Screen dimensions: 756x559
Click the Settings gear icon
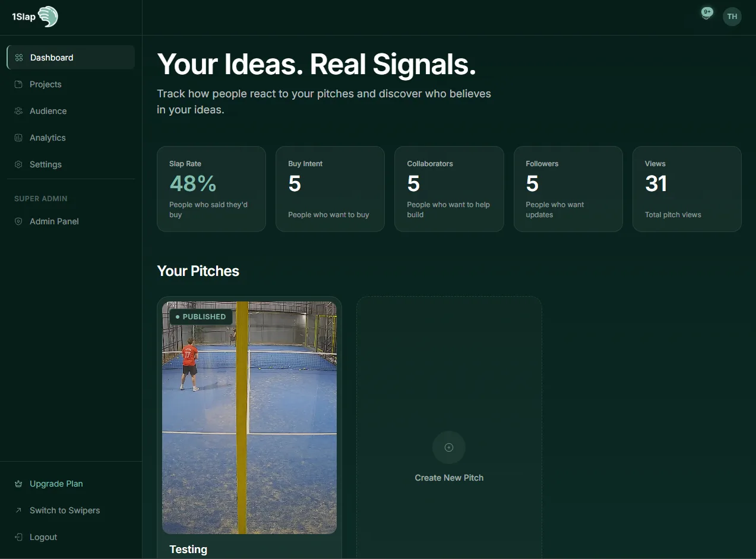18,164
